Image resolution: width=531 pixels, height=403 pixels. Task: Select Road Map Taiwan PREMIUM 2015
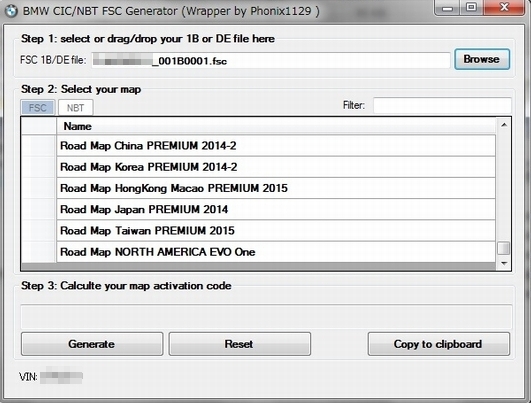(276, 231)
